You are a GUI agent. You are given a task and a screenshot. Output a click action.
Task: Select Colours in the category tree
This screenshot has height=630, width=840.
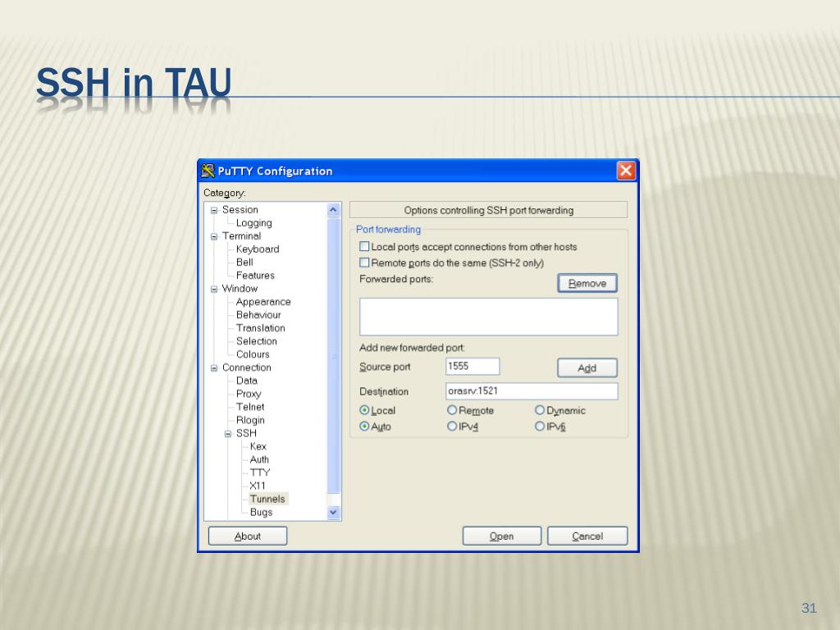pos(253,354)
